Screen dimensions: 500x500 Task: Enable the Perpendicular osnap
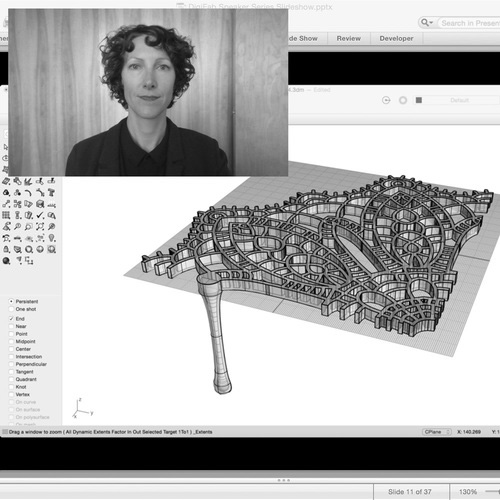tap(11, 364)
